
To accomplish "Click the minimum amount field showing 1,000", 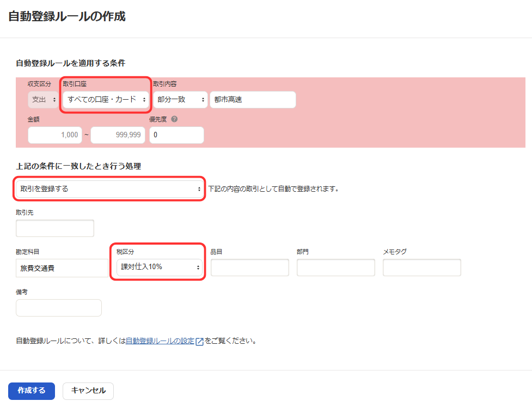I will [x=54, y=135].
